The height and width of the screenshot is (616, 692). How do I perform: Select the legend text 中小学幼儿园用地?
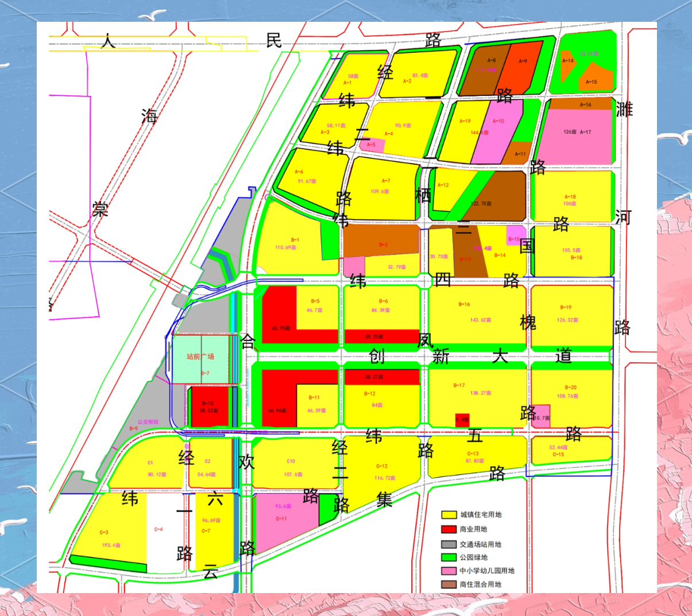487,571
